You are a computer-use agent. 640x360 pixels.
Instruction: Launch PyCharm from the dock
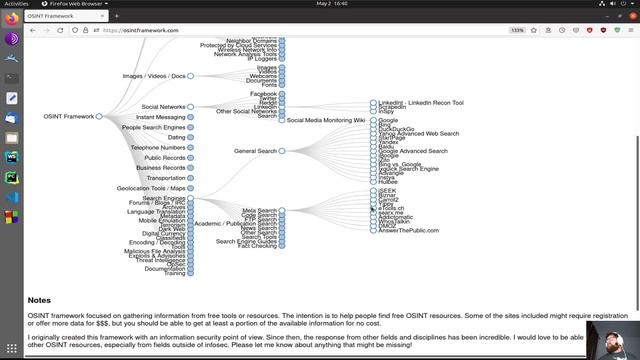point(11,178)
